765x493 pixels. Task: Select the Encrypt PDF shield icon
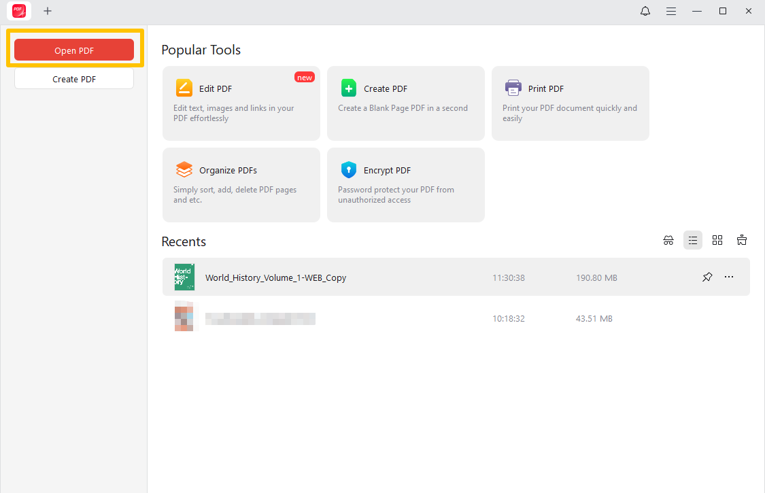[x=348, y=170]
